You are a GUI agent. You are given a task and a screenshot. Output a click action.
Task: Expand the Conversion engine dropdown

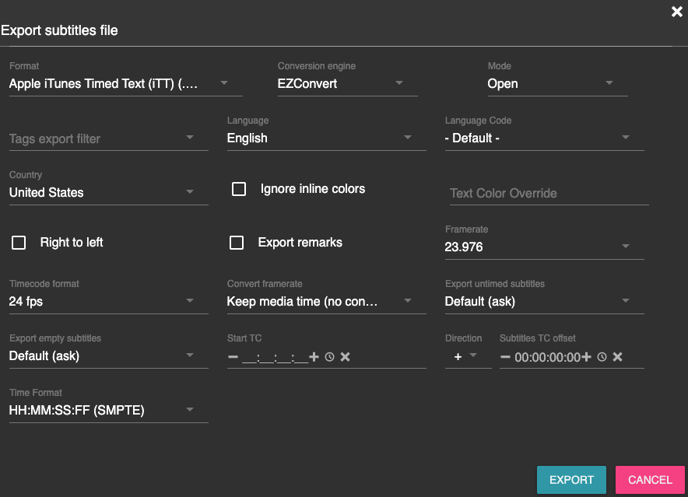click(346, 84)
